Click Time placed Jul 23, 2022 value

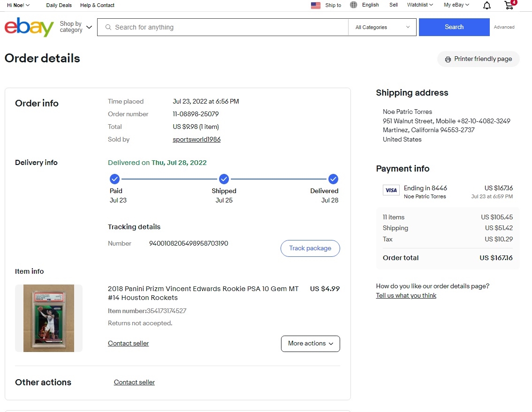(205, 101)
